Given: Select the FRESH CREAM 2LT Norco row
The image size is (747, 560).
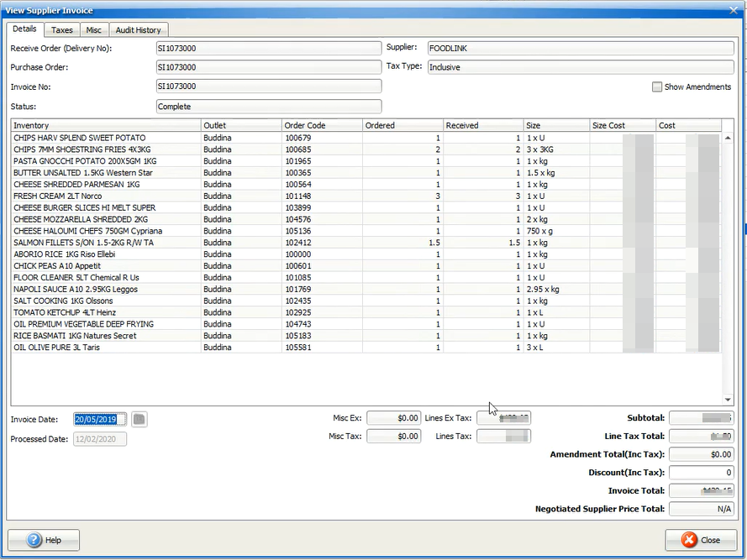Looking at the screenshot, I should (366, 196).
